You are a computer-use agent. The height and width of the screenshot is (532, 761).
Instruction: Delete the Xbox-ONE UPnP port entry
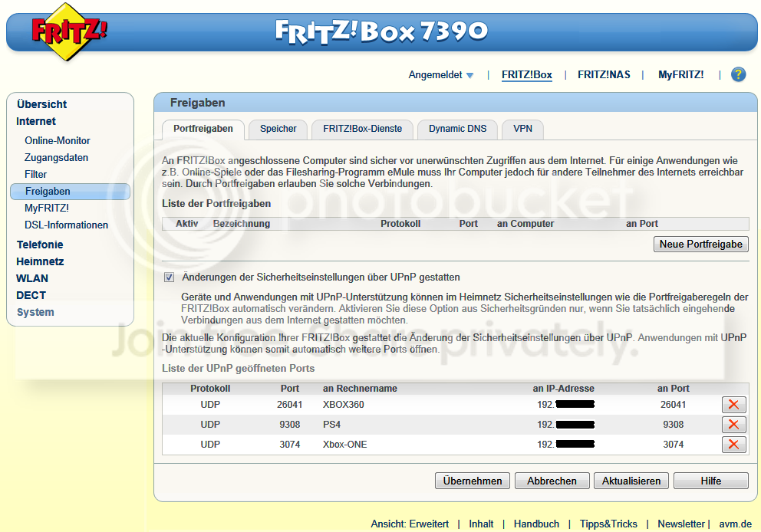(733, 444)
